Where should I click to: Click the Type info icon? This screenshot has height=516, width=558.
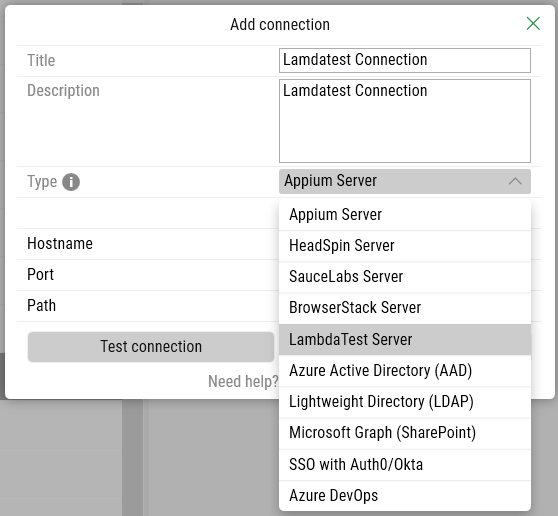[x=71, y=182]
